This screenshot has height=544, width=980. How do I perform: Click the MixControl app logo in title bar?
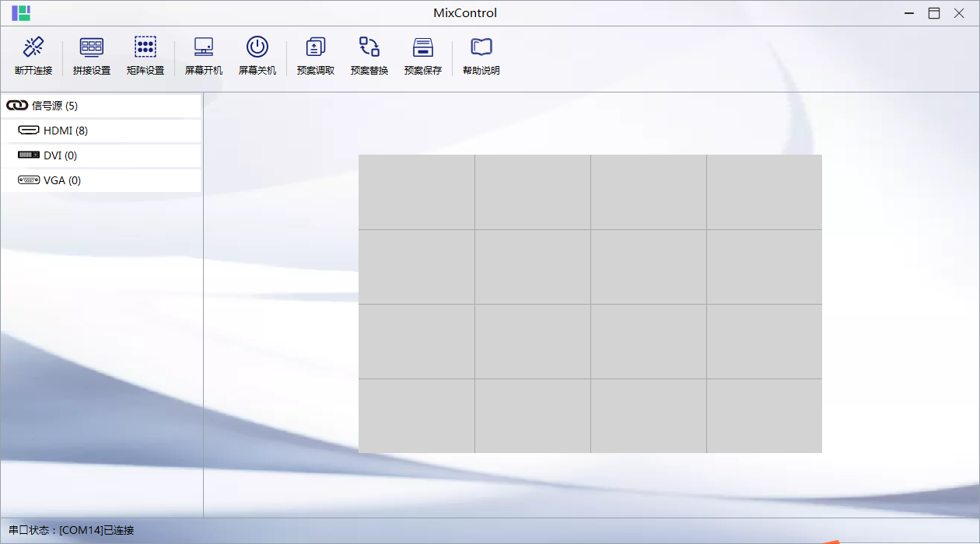[21, 13]
